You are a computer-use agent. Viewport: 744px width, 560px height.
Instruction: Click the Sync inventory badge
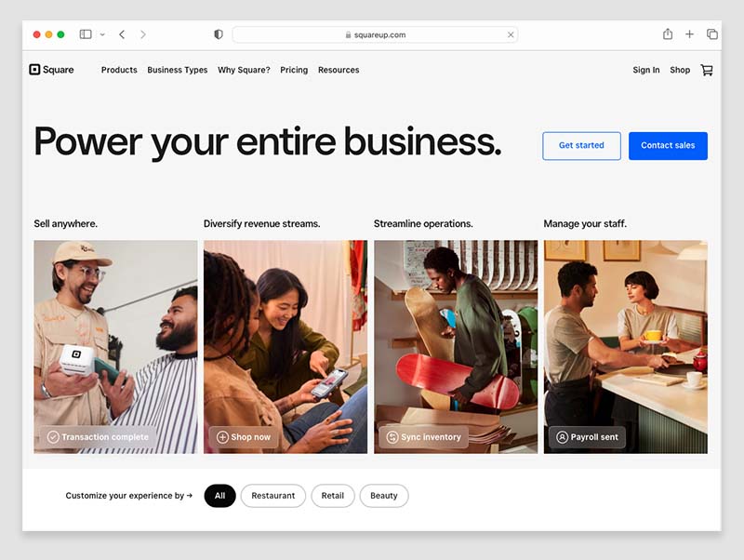(424, 436)
